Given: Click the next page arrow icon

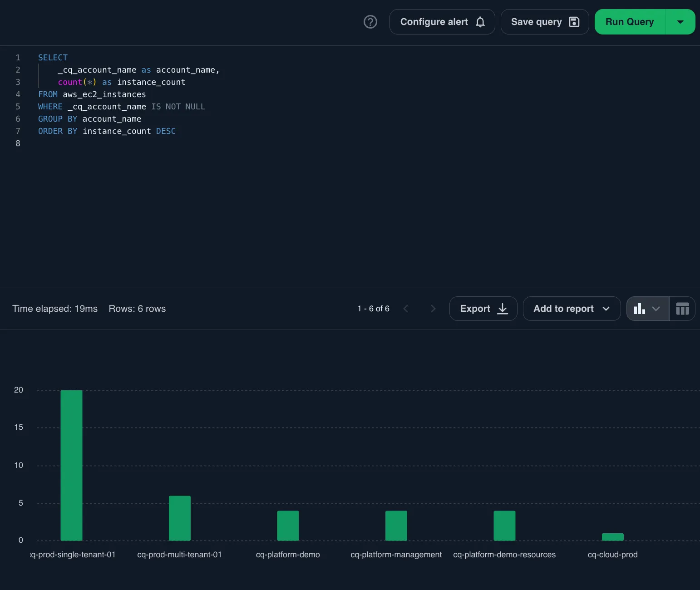Looking at the screenshot, I should pyautogui.click(x=433, y=309).
